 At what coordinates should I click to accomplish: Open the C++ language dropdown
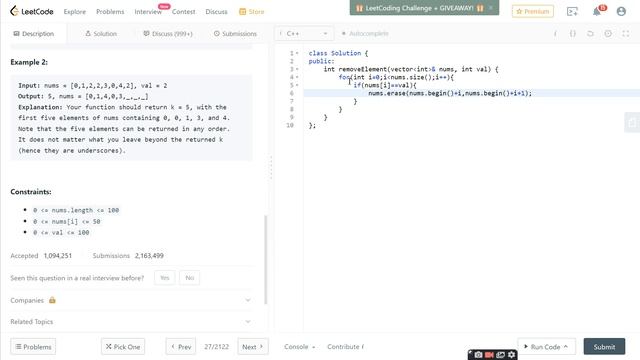tap(304, 33)
